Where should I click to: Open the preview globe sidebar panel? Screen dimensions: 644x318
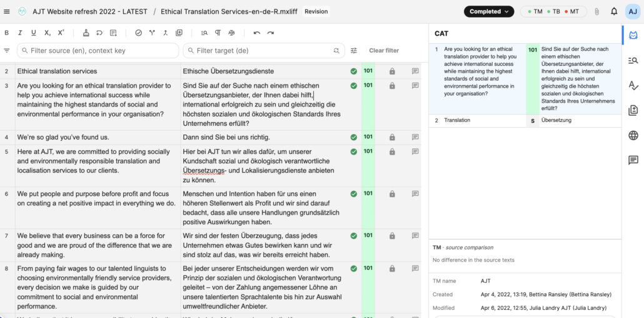pyautogui.click(x=633, y=135)
